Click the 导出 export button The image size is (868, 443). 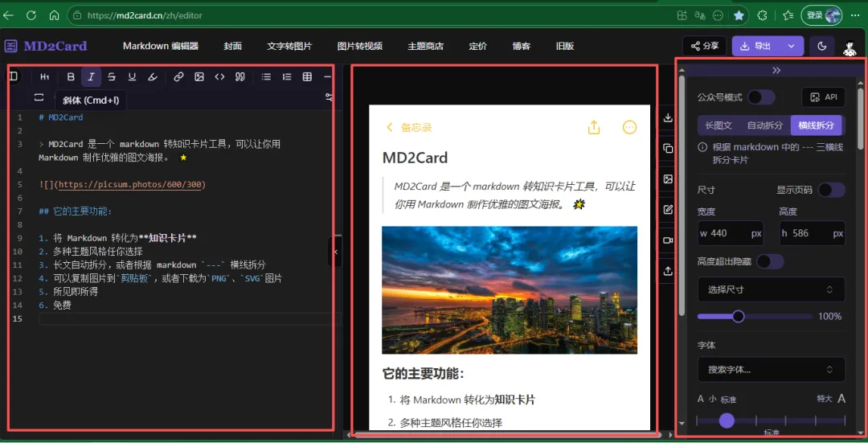[x=758, y=46]
